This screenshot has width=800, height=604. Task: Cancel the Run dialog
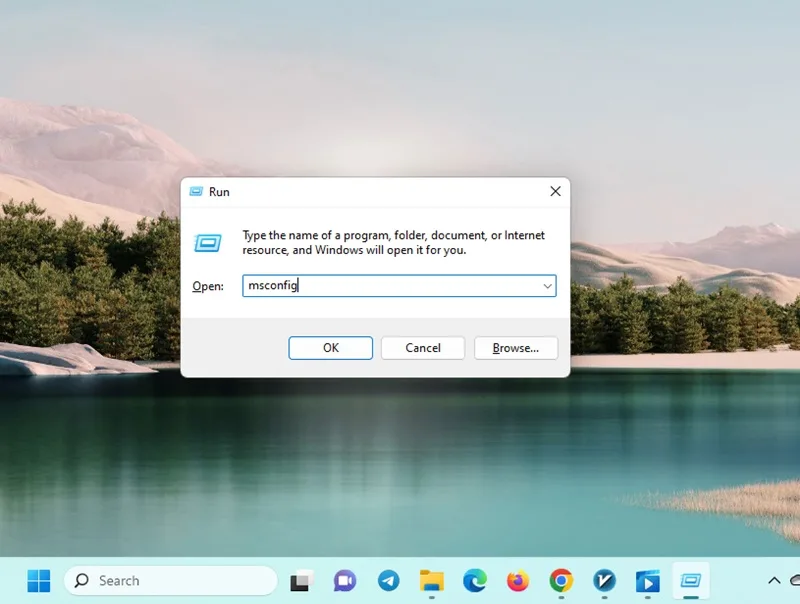pos(423,348)
